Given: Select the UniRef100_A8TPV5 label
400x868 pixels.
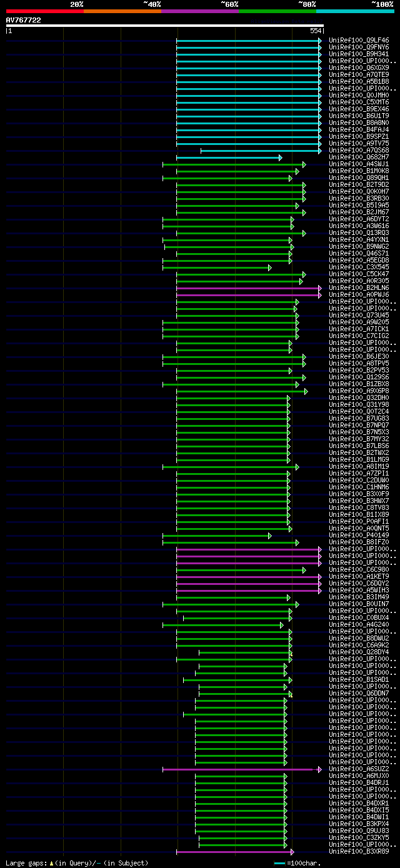Looking at the screenshot, I should point(359,364).
